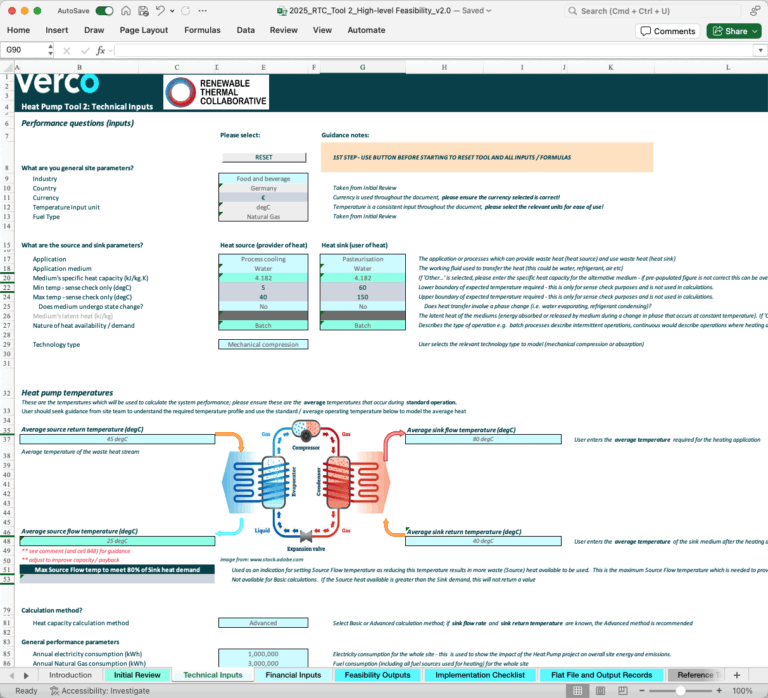Click the heat pump cycle diagram image
Viewport: 768px width, 698px height.
[x=306, y=485]
